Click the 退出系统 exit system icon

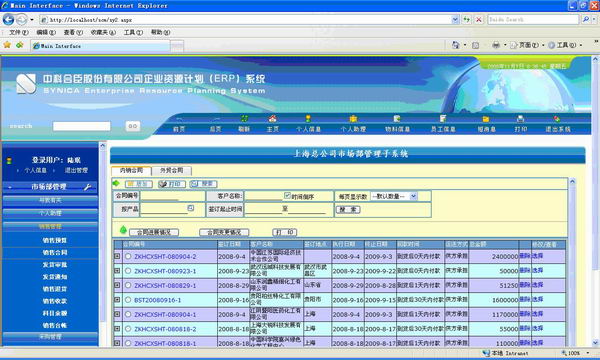tap(557, 119)
